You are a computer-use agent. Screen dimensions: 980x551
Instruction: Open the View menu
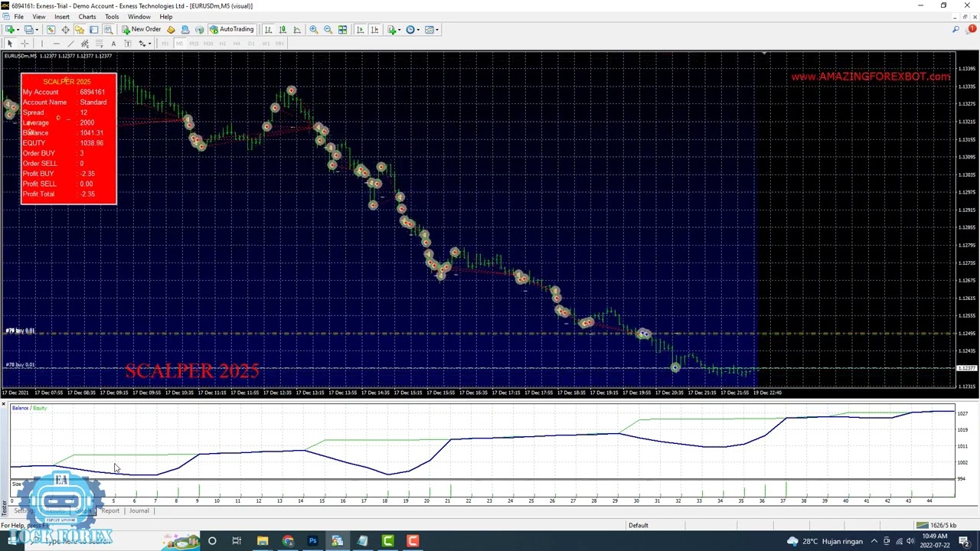pyautogui.click(x=39, y=17)
